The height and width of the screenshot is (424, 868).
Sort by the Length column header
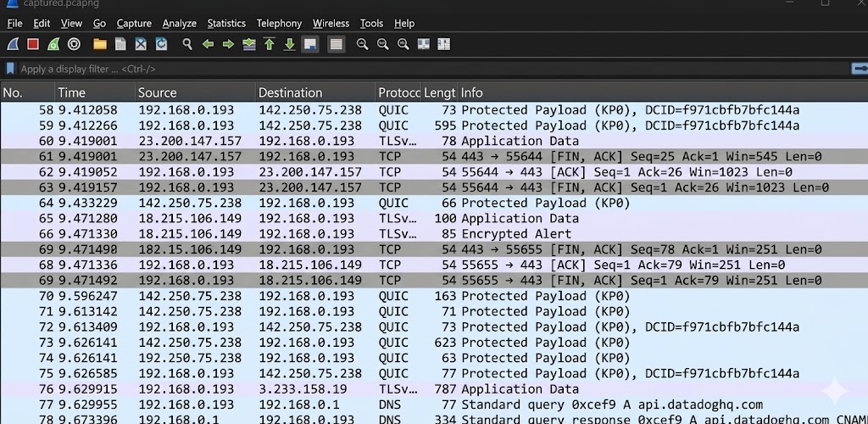pyautogui.click(x=440, y=92)
